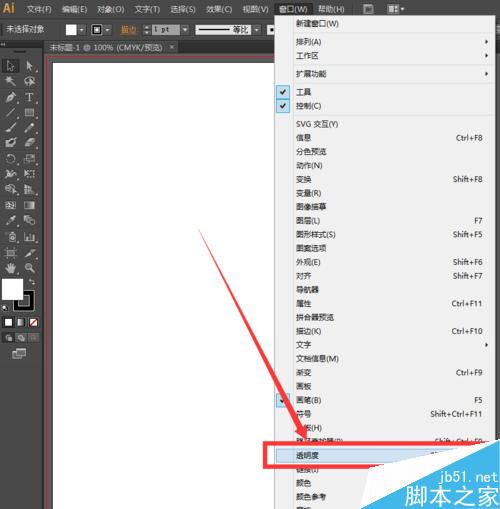This screenshot has width=500, height=509.
Task: Select the Paintbrush tool
Action: pyautogui.click(x=10, y=128)
